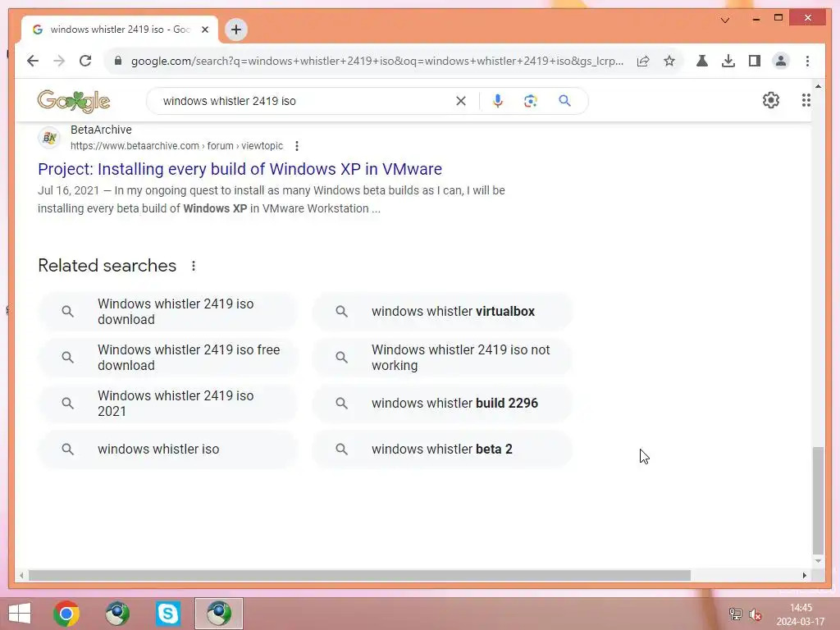Screen dimensions: 840x630
Task: Search windows whistler build 2296
Action: [442, 404]
